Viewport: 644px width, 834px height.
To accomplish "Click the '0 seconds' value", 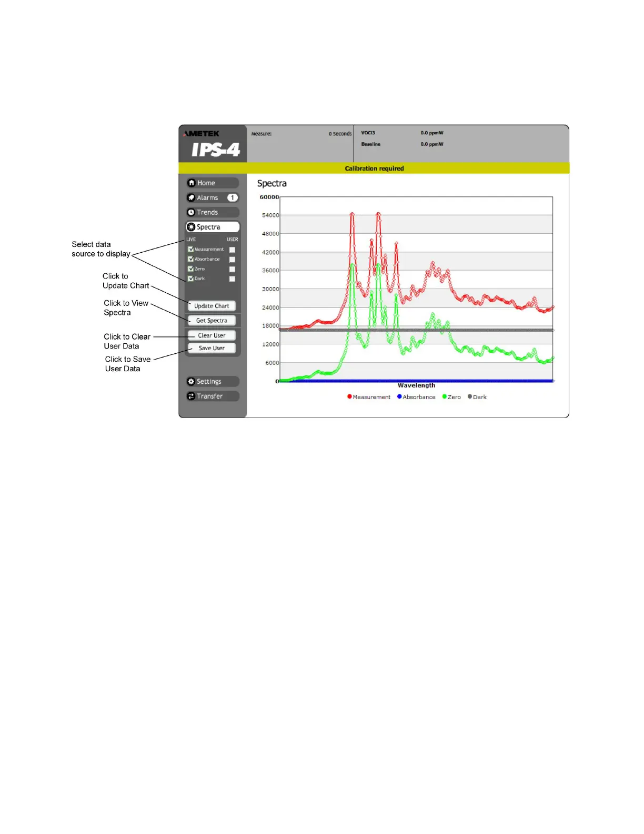I will click(x=340, y=134).
